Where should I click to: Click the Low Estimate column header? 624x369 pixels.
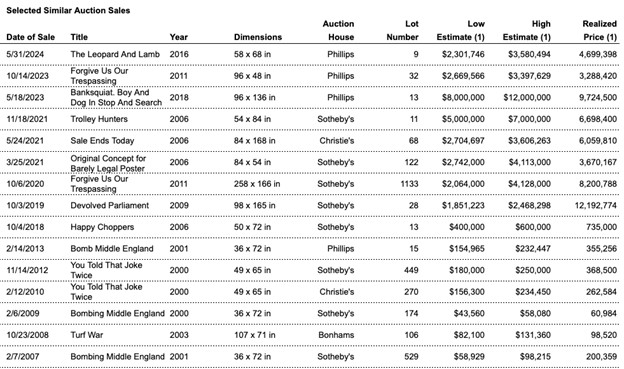point(460,30)
